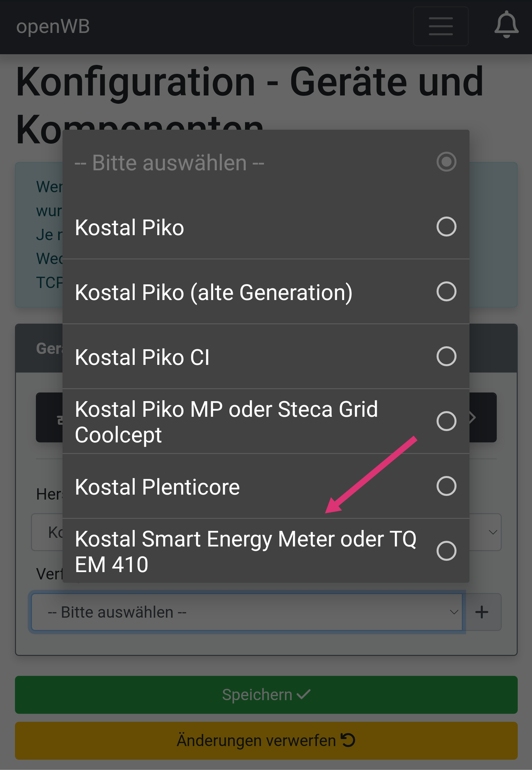Click the Konfiguration page heading

249,82
